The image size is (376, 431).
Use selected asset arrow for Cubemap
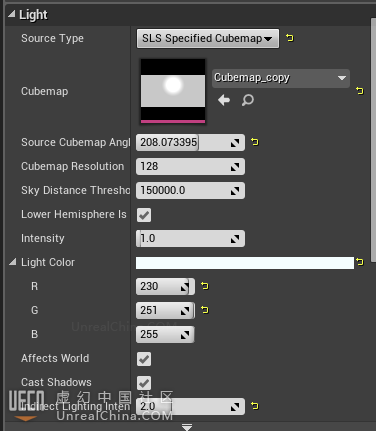click(x=224, y=100)
